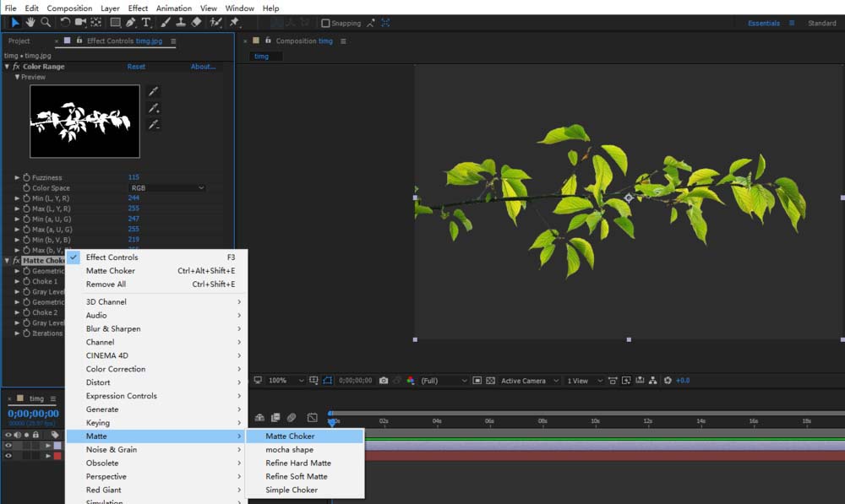Choose Matte Choker from the submenu

[290, 436]
